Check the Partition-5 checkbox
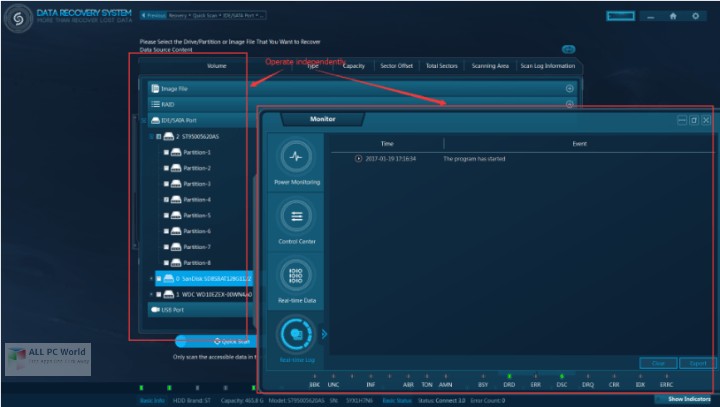This screenshot has height=407, width=720. click(166, 215)
